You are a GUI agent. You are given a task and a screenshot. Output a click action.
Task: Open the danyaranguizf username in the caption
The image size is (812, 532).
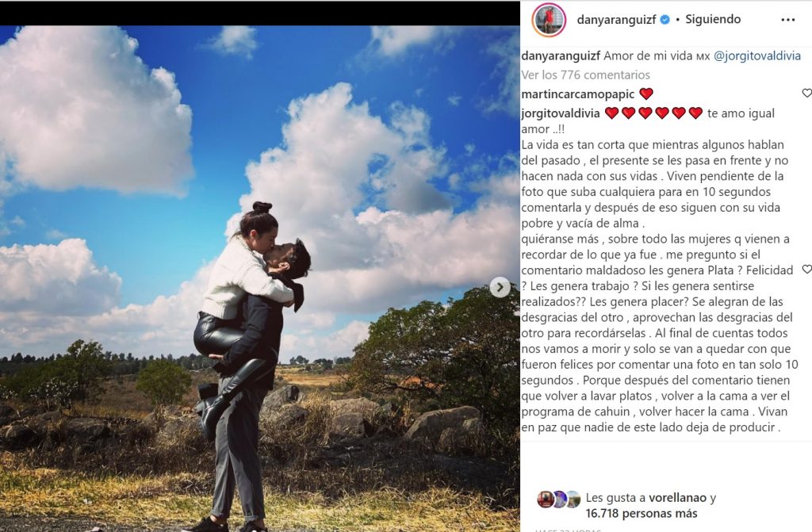tap(561, 56)
